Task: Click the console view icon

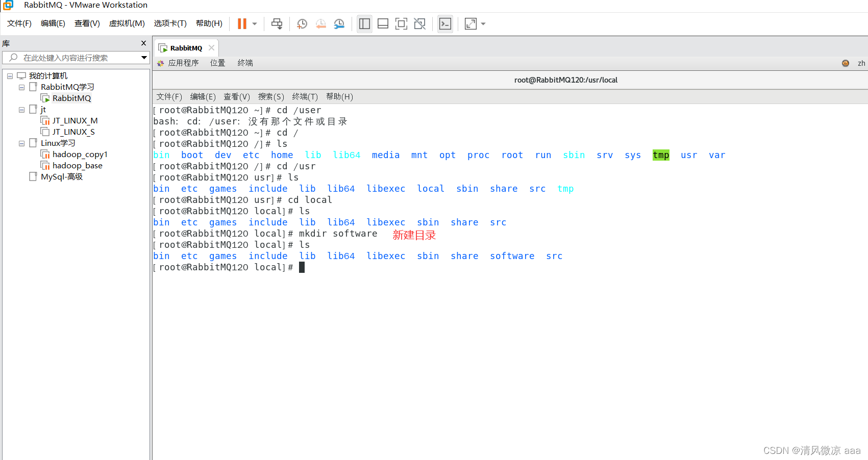Action: [x=445, y=24]
